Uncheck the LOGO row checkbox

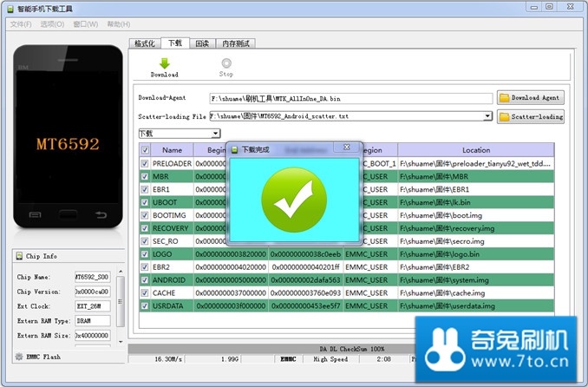point(145,254)
